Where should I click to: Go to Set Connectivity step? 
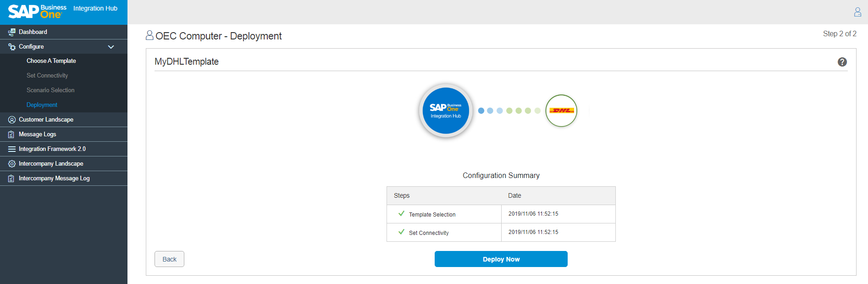point(47,76)
